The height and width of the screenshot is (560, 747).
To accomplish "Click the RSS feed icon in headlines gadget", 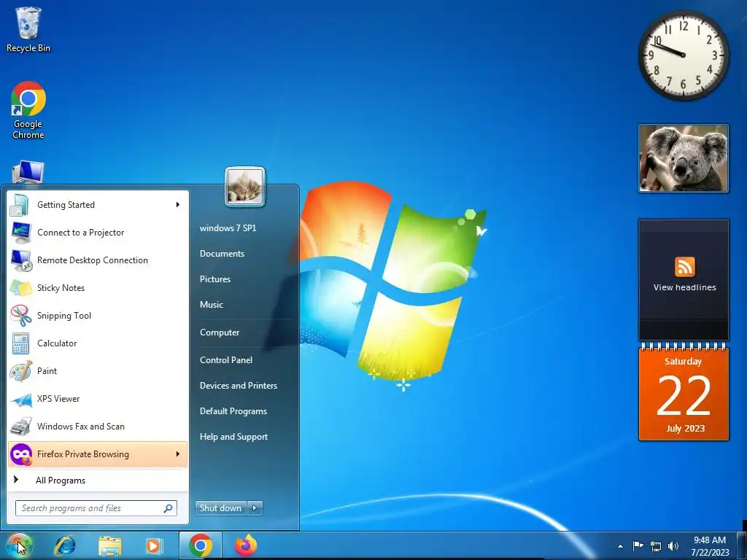I will (x=684, y=267).
